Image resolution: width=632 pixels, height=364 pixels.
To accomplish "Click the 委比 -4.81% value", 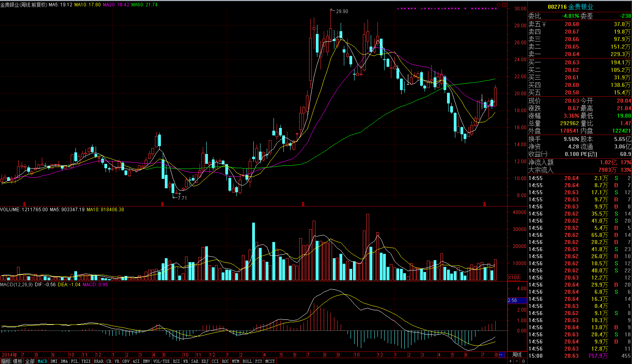I will click(x=570, y=16).
